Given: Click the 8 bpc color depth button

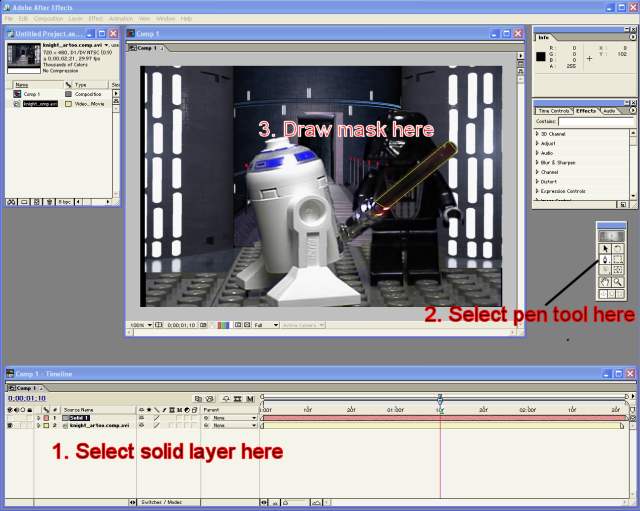Looking at the screenshot, I should point(64,202).
